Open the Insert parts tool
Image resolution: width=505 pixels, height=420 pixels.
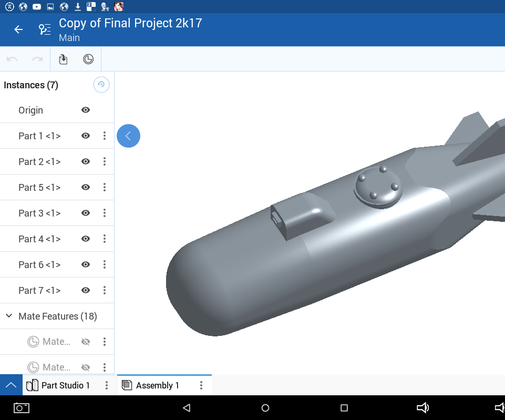(63, 59)
